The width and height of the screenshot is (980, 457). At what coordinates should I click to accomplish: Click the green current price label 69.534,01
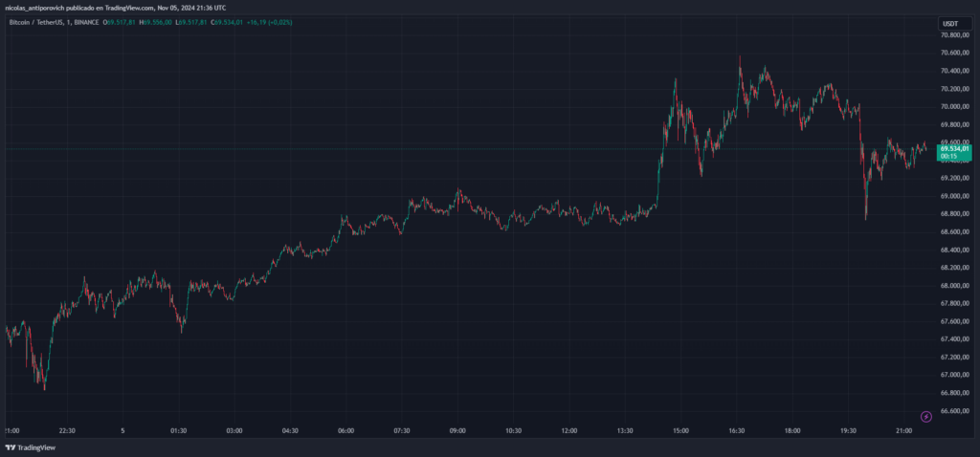click(954, 148)
